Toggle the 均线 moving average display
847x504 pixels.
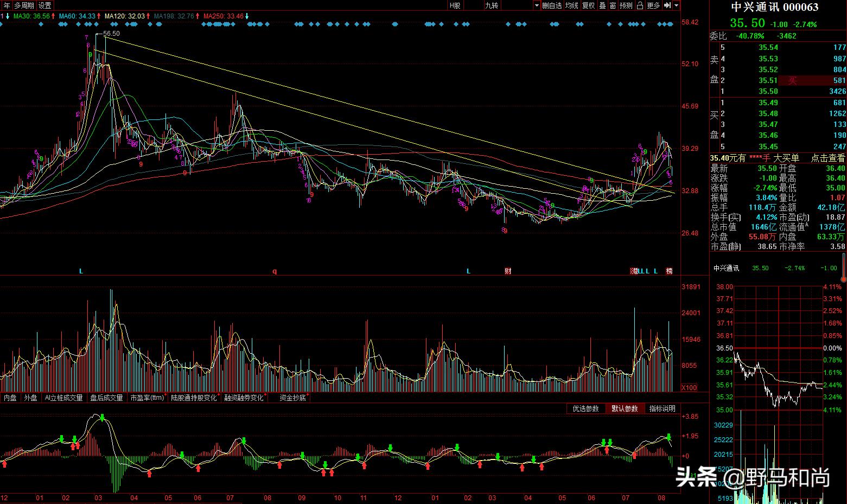572,5
